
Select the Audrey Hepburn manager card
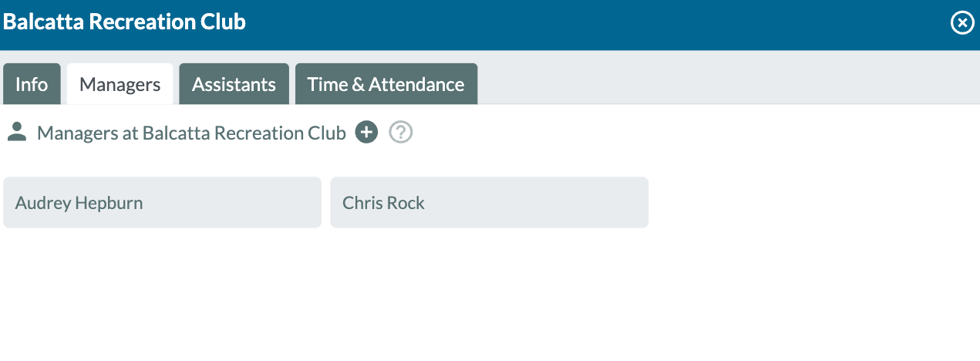(162, 202)
